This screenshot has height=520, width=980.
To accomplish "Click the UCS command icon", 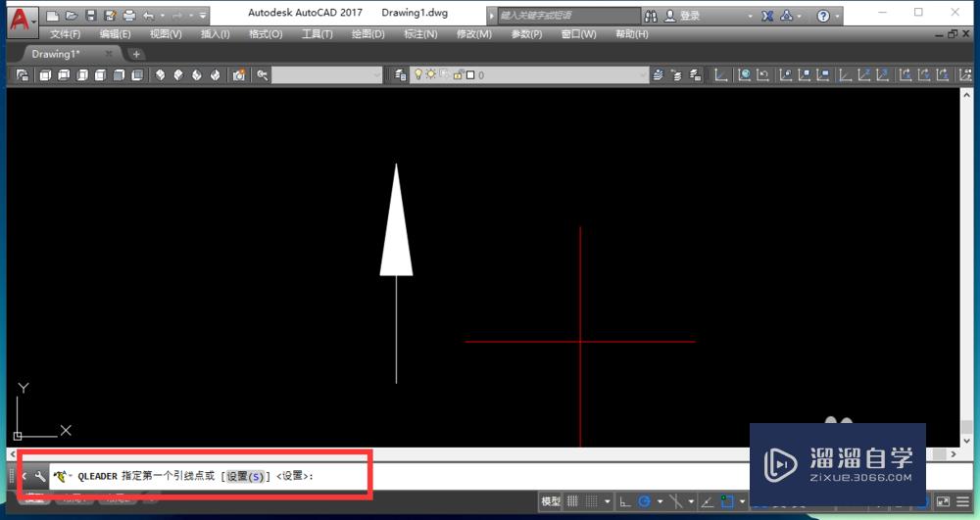I will (721, 74).
